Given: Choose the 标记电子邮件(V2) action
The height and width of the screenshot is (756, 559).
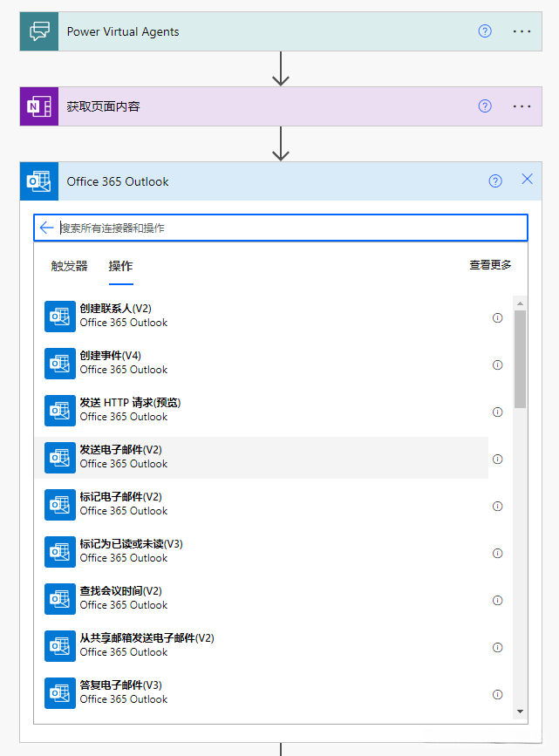Looking at the screenshot, I should click(262, 505).
